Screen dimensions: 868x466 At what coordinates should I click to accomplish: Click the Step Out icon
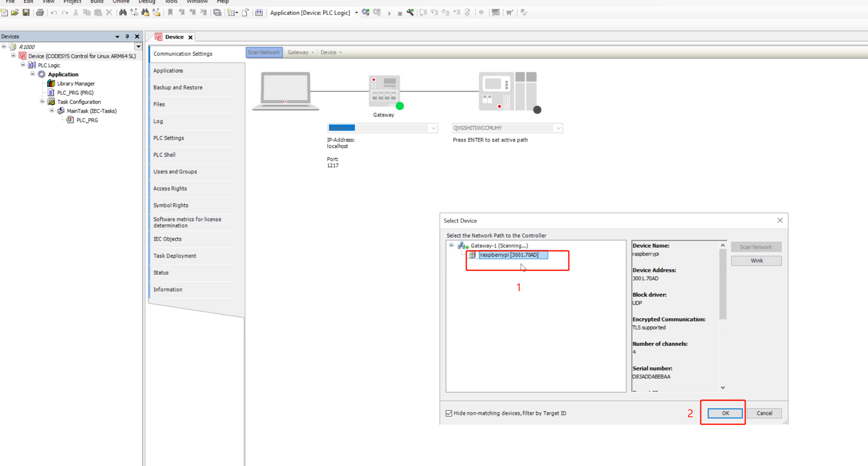[445, 13]
